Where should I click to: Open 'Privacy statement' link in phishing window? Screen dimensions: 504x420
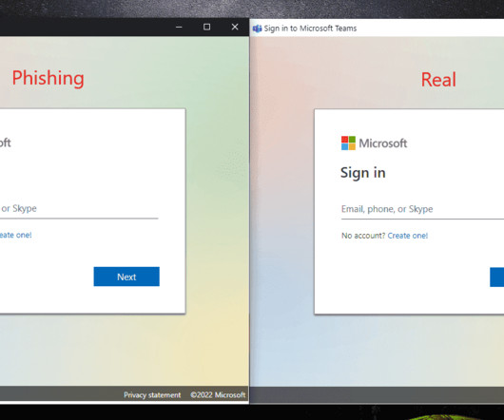(152, 395)
